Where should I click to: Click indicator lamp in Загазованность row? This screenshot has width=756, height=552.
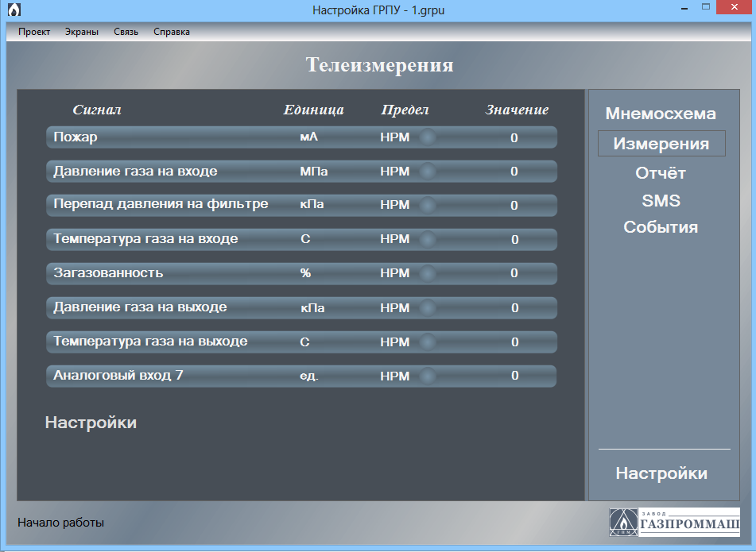427,273
